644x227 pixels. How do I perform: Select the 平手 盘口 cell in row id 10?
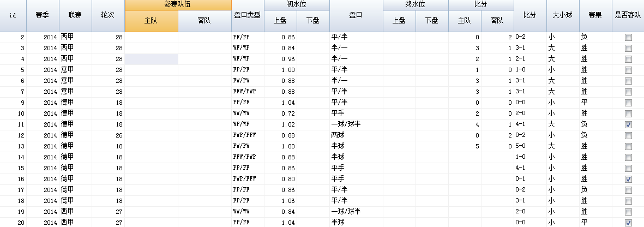click(356, 114)
